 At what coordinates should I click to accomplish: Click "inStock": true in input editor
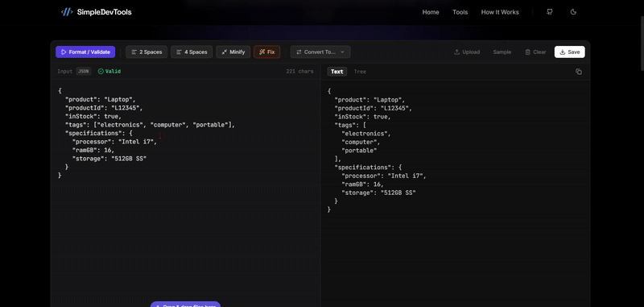pos(93,116)
